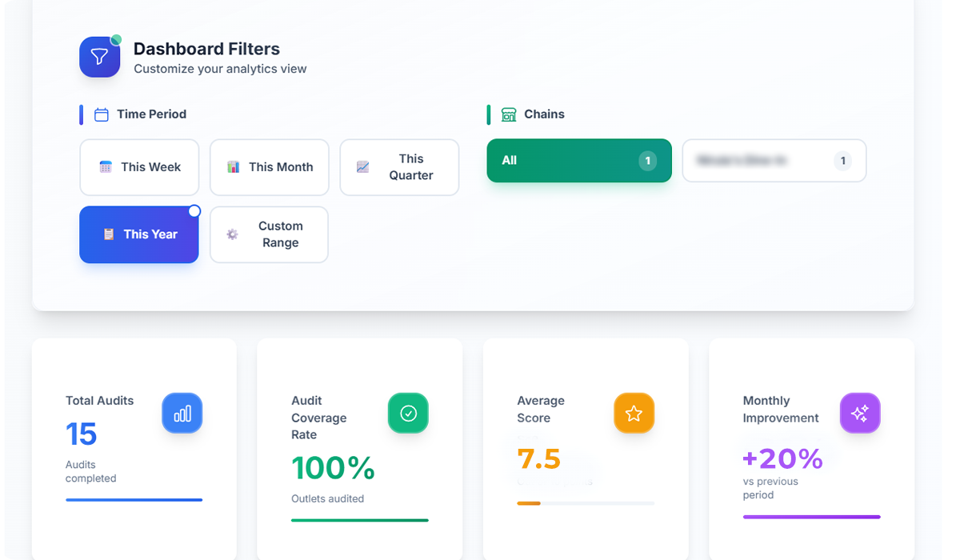Viewport: 960px width, 560px height.
Task: Click the Dashboard Filters funnel icon
Action: [x=99, y=57]
